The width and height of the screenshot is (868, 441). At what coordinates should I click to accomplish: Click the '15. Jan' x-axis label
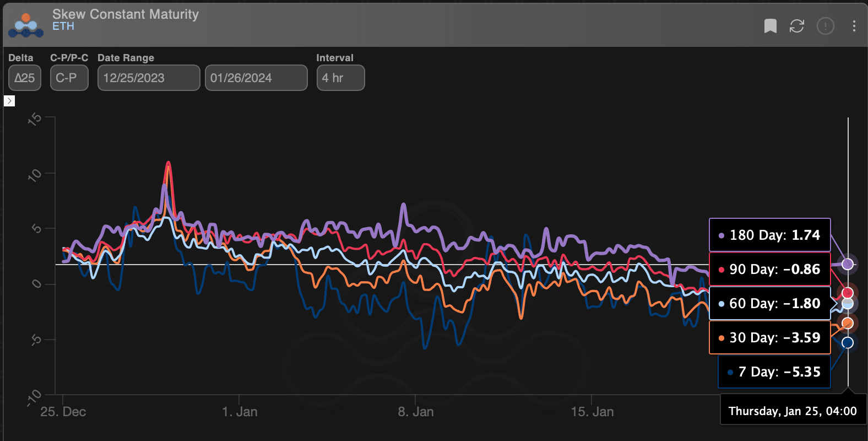(592, 412)
